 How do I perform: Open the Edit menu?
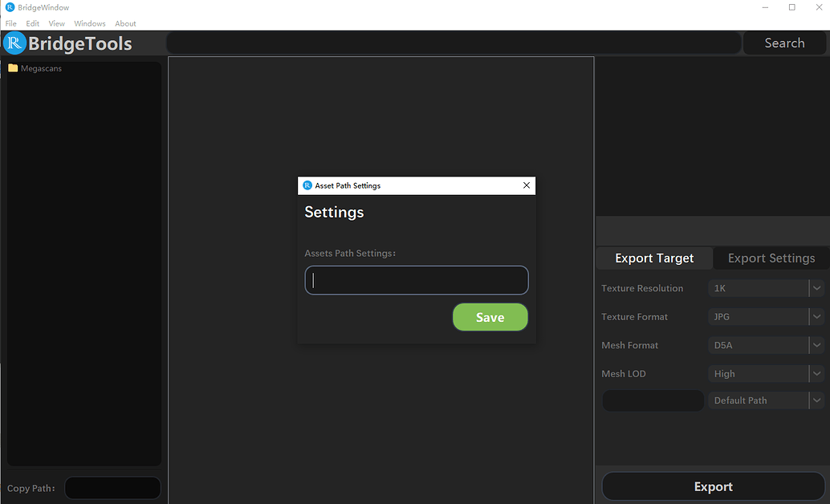[x=33, y=24]
